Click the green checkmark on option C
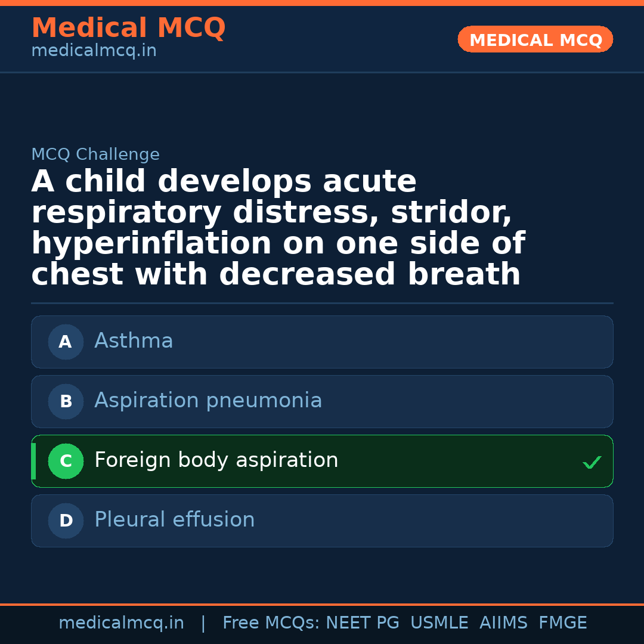Screen dimensions: 644x644 coord(592,462)
